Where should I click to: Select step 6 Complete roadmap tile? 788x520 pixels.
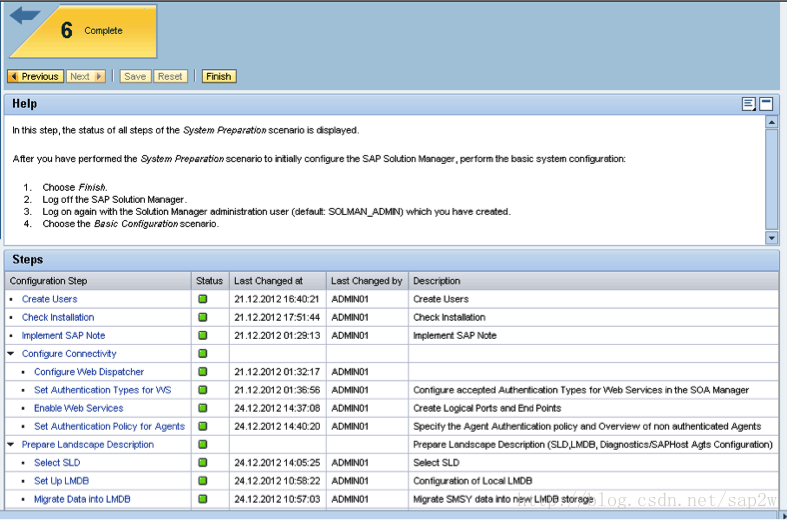pos(84,31)
